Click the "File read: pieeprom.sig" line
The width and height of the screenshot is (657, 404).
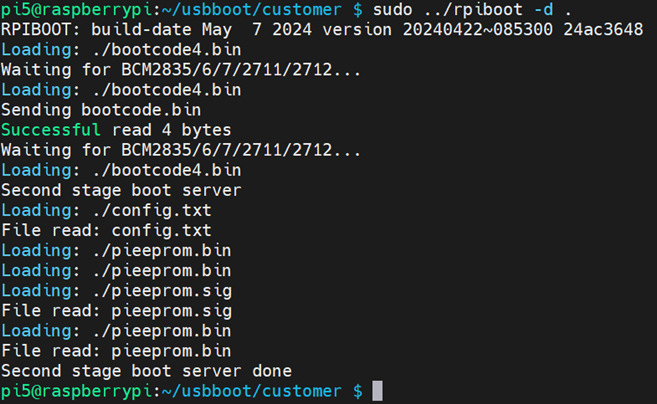pos(116,310)
